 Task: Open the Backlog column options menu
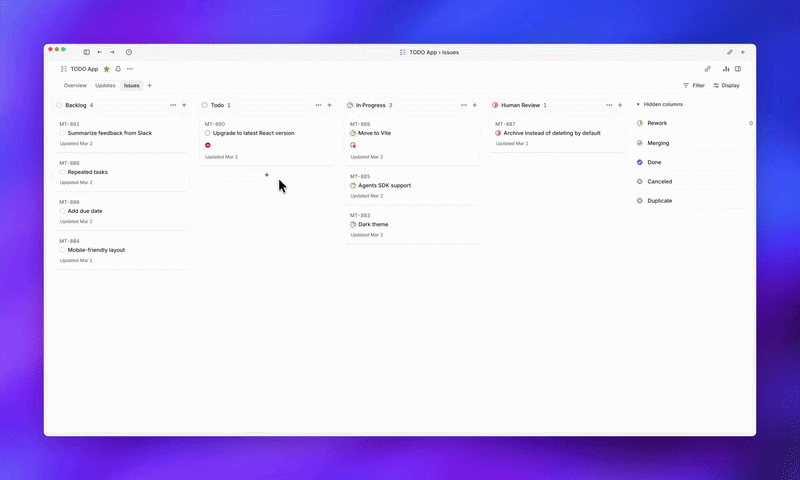(173, 105)
